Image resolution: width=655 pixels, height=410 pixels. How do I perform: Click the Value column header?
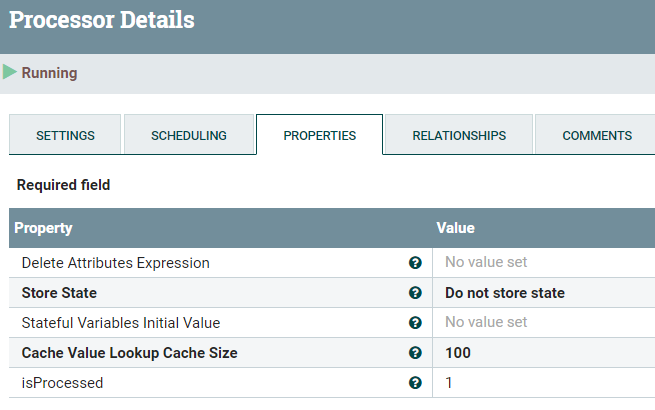click(455, 228)
